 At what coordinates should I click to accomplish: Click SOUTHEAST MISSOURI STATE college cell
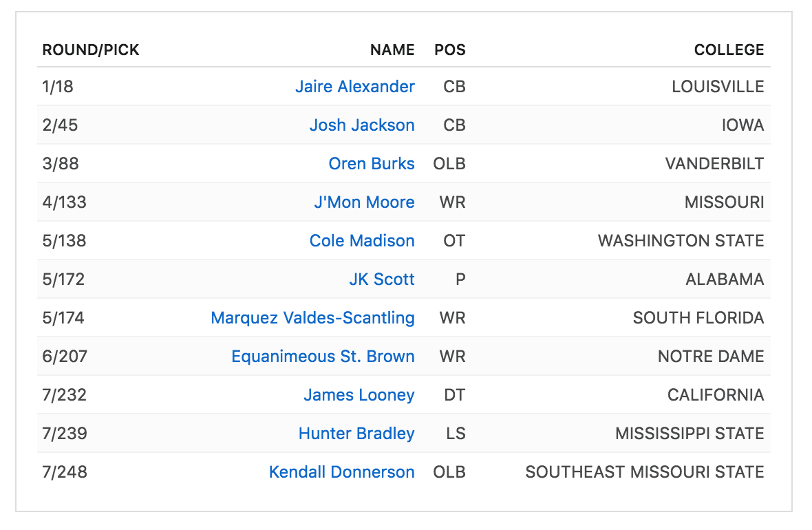tap(645, 472)
